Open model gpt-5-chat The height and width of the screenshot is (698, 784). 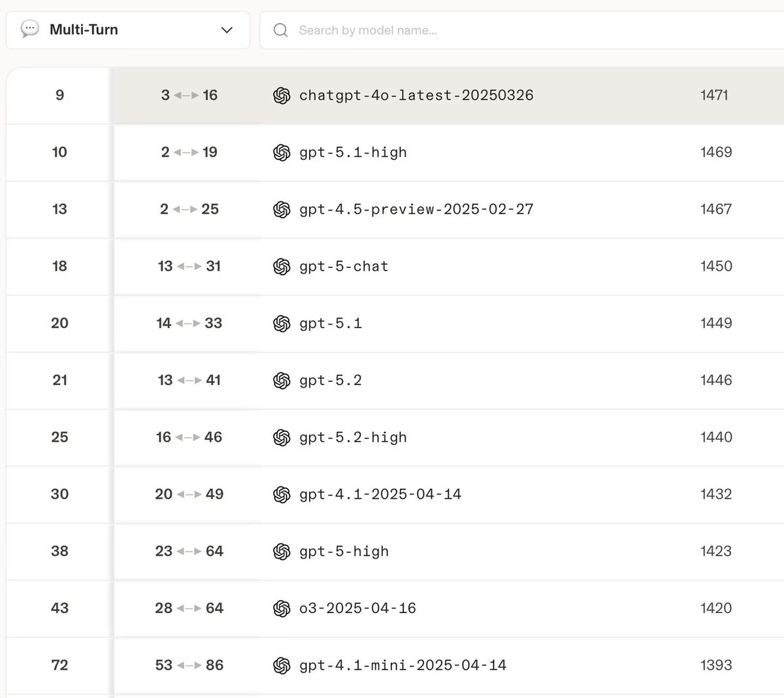pyautogui.click(x=344, y=266)
